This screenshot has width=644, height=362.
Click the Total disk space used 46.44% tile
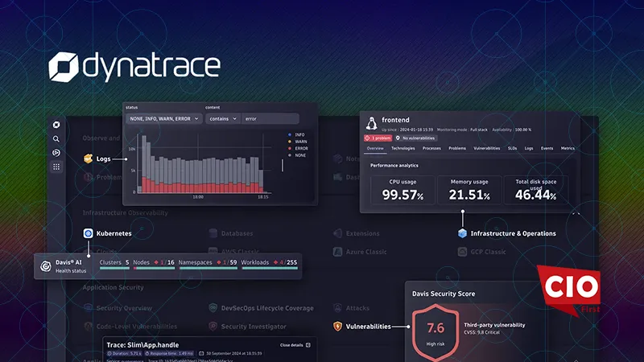pos(536,190)
